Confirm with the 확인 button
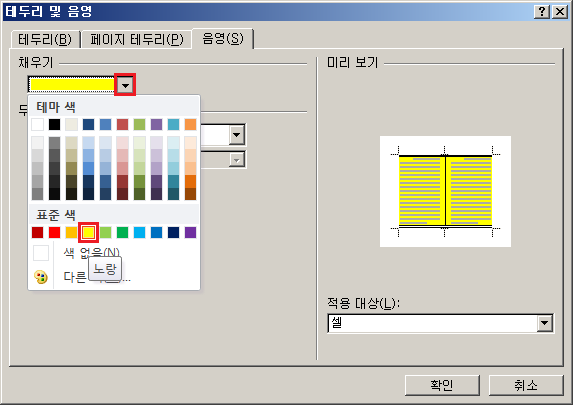573x405 pixels. coord(442,385)
